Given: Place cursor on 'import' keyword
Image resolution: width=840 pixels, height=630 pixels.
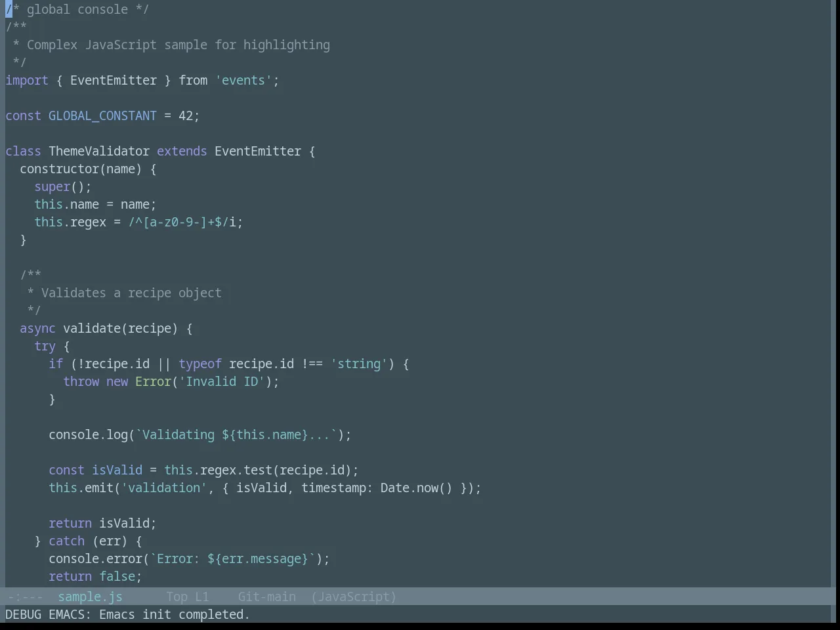Looking at the screenshot, I should (x=27, y=80).
